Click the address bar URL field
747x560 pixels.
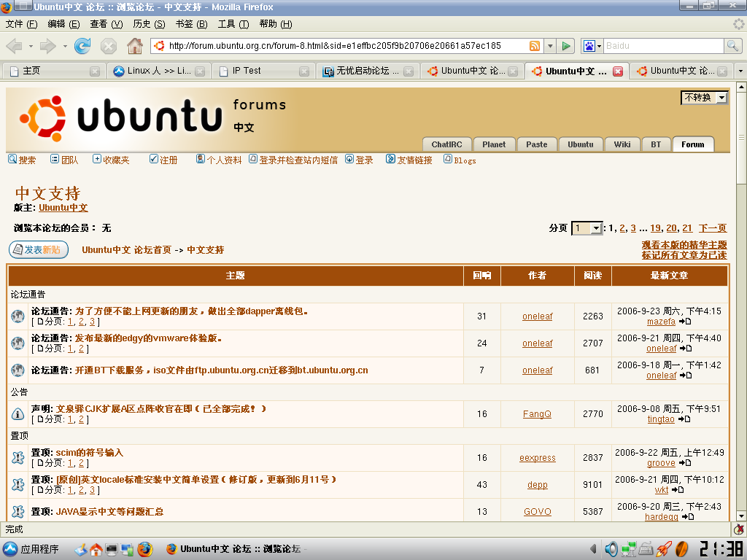[348, 46]
